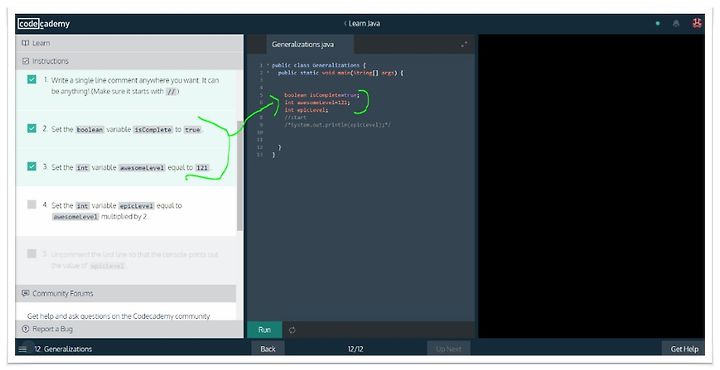Click the green status dot in the header
This screenshot has width=720, height=370.
click(658, 23)
